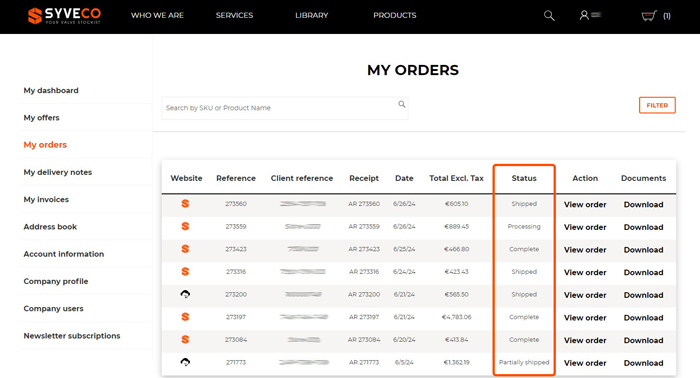Click date 6/5/24

(x=404, y=362)
